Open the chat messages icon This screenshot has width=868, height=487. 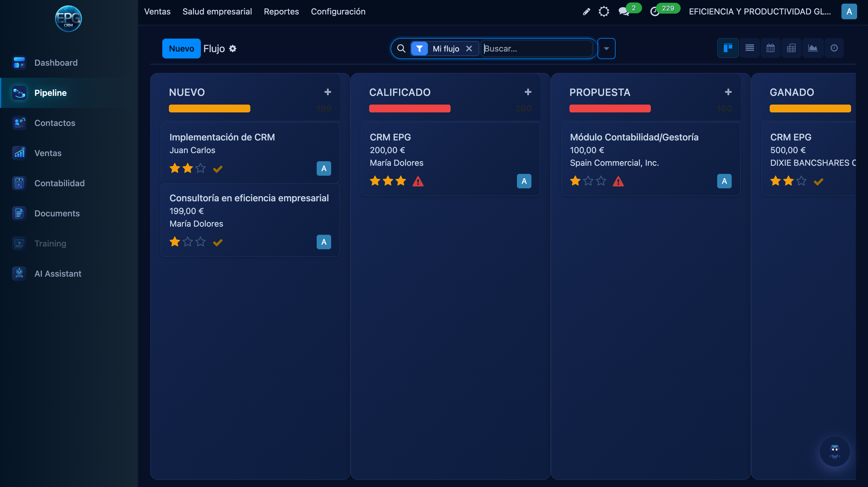(x=624, y=11)
